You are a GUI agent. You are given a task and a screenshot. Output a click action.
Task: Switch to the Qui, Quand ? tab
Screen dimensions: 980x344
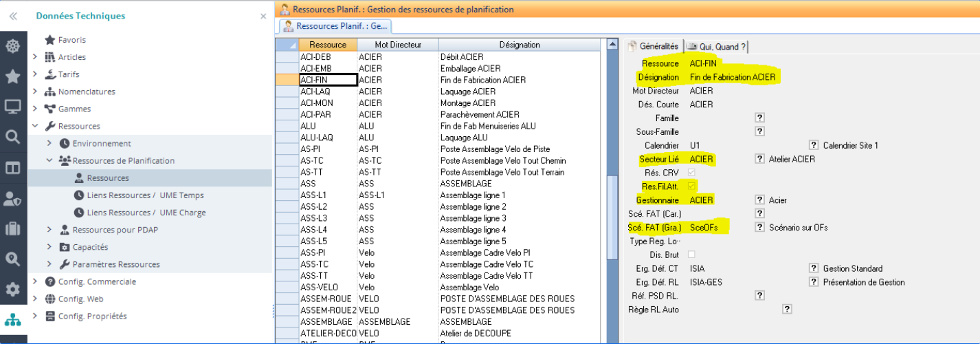point(717,47)
